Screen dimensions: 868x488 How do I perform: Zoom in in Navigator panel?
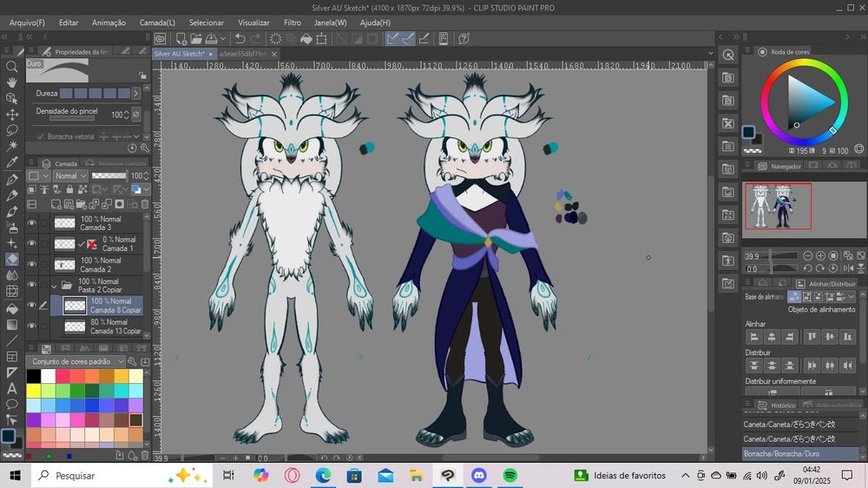pyautogui.click(x=820, y=256)
